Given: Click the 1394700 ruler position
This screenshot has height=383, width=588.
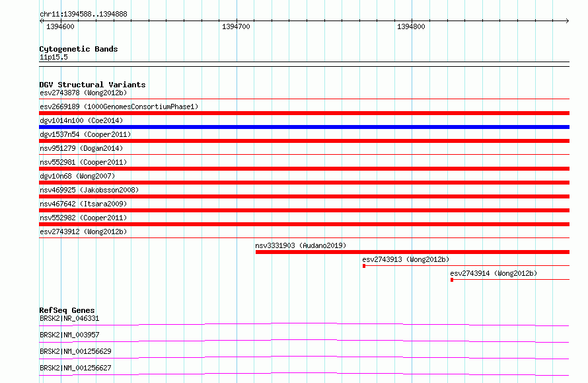Looking at the screenshot, I should 236,26.
